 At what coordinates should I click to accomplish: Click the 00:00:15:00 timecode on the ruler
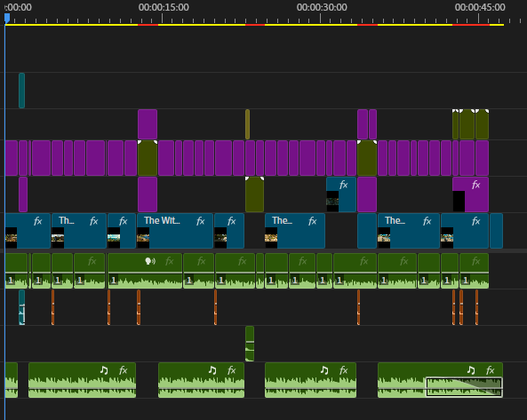coord(164,7)
